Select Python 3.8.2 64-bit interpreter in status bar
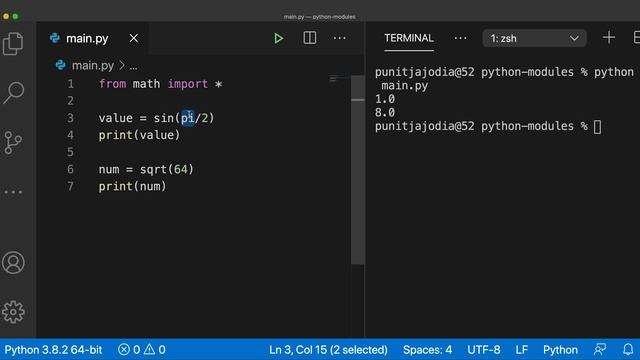This screenshot has height=360, width=640. tap(53, 350)
